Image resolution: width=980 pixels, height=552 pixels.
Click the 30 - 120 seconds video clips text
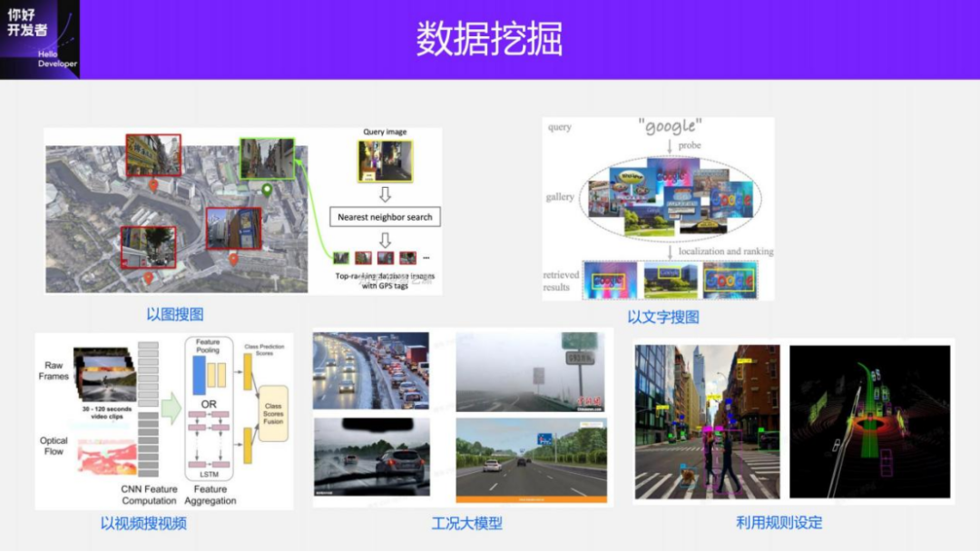[107, 412]
